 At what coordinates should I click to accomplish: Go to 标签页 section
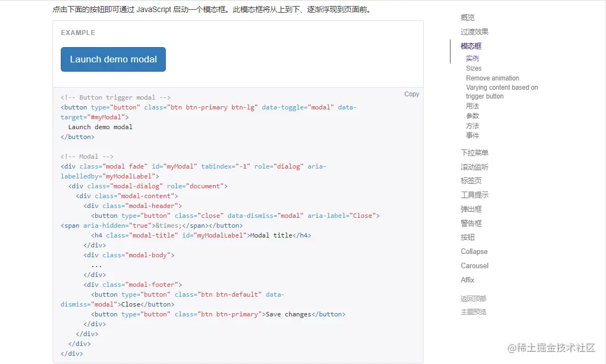click(x=471, y=181)
